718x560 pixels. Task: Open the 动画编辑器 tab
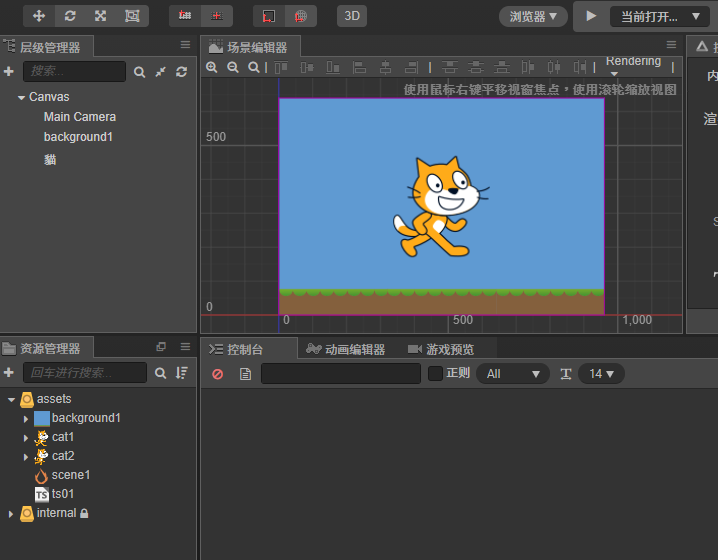(x=346, y=349)
